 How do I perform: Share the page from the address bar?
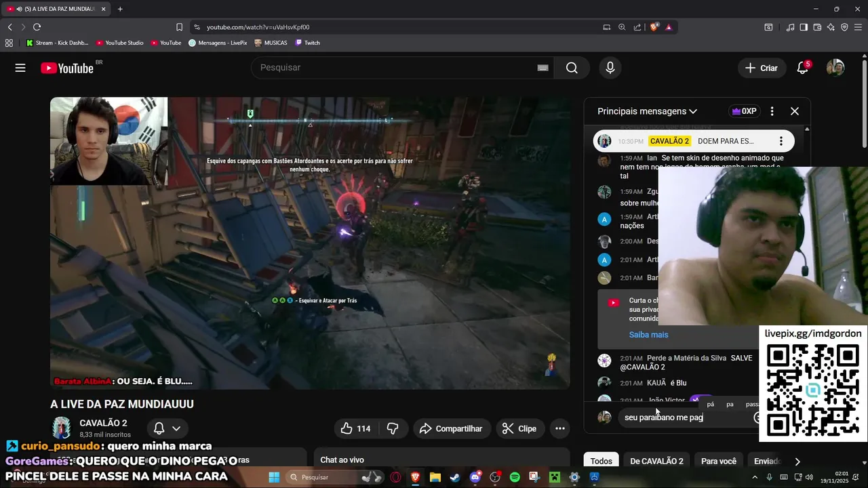pos(637,27)
